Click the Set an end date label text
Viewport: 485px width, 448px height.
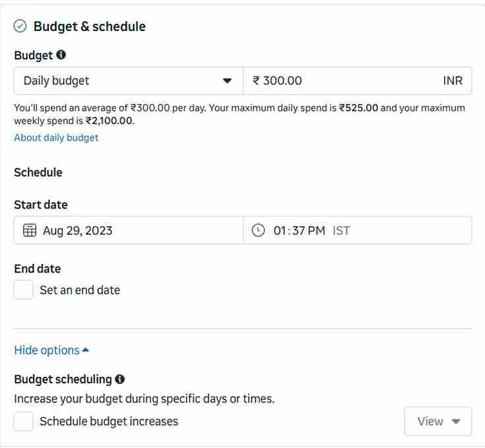(x=80, y=290)
